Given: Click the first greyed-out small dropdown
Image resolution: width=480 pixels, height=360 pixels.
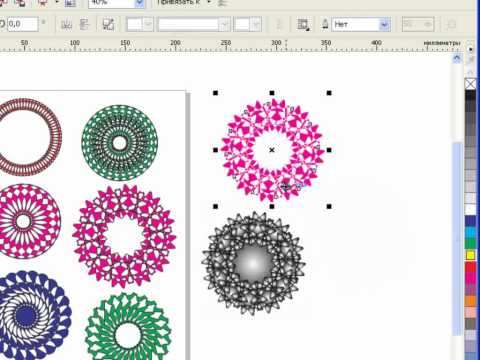Looking at the screenshot, I should coord(140,25).
